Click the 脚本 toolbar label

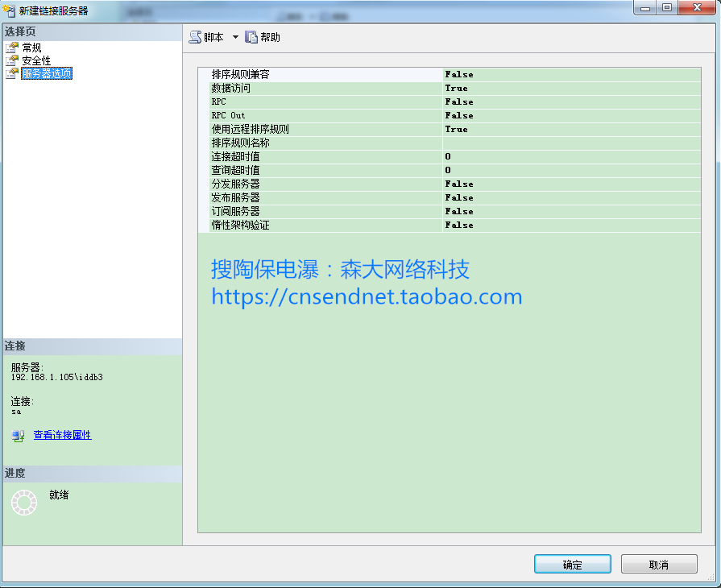(213, 37)
